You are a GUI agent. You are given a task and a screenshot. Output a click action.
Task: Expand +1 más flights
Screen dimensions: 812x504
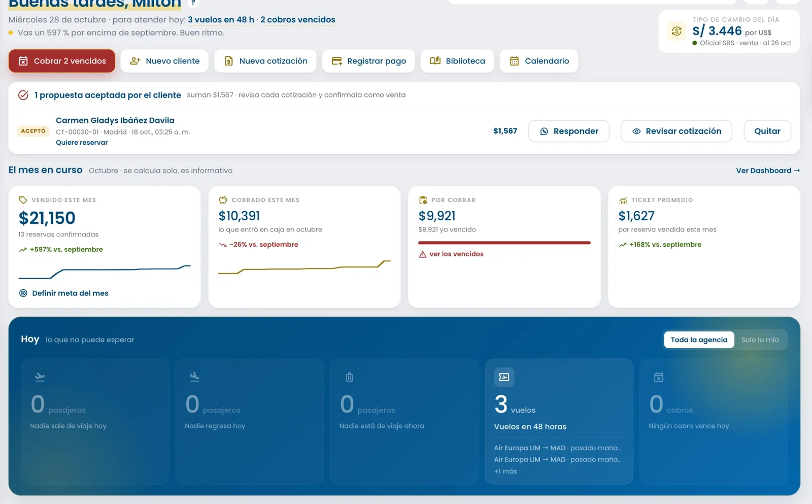click(505, 471)
